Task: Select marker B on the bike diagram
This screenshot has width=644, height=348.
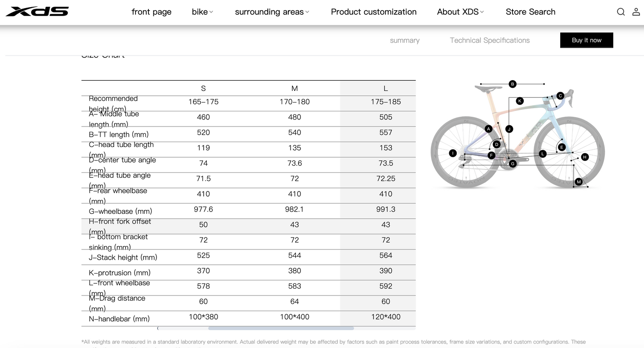Action: pyautogui.click(x=513, y=84)
